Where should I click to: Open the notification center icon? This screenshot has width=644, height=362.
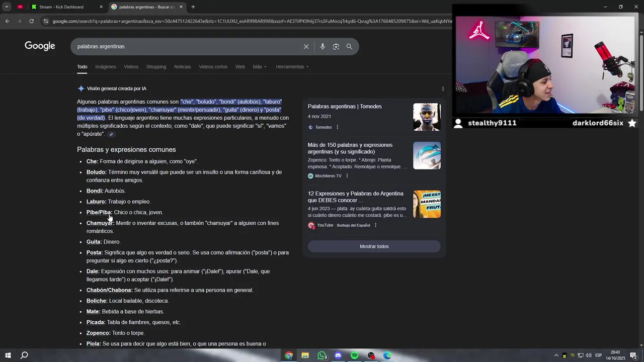coord(633,355)
